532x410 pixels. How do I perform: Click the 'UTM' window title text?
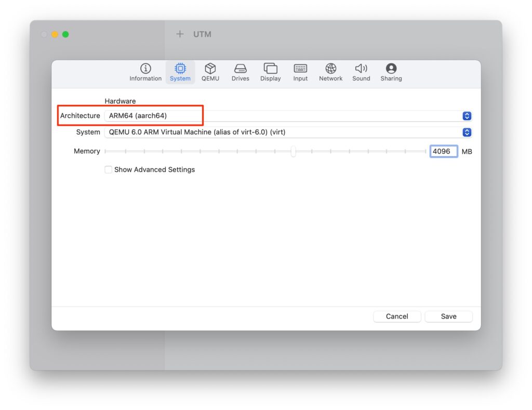tap(202, 34)
